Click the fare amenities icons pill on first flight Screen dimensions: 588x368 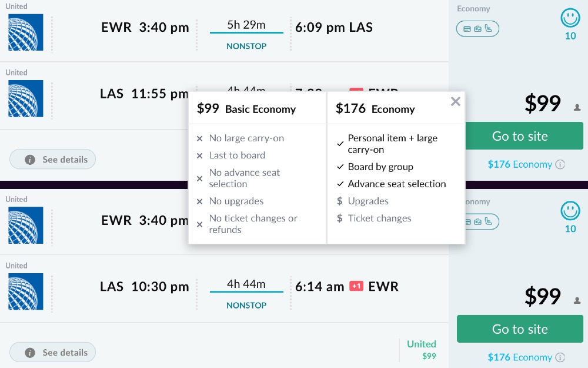point(477,28)
